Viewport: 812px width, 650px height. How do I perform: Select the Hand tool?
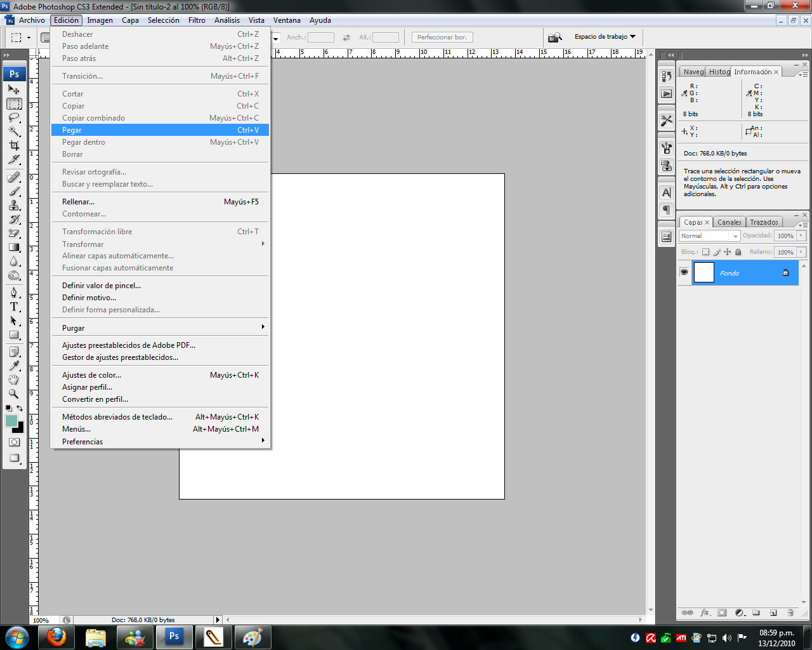[x=14, y=380]
